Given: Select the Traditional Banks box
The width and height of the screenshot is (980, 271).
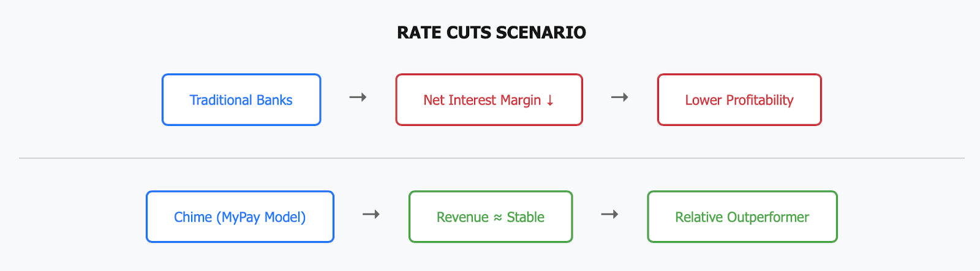Looking at the screenshot, I should point(241,100).
